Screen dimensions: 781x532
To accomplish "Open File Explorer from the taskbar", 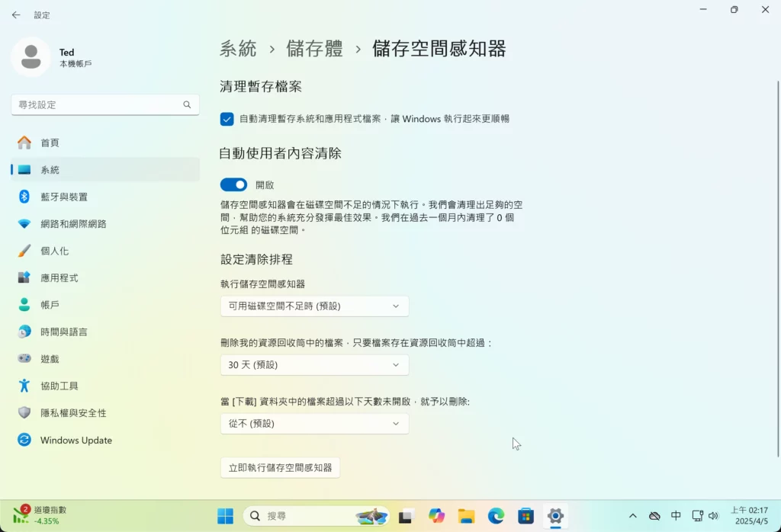I will point(466,516).
